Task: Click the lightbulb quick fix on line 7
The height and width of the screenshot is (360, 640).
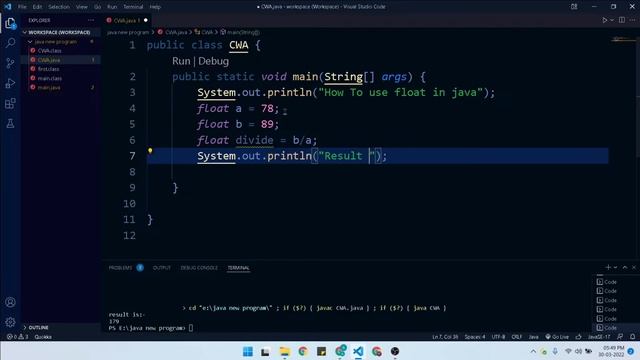Action: tap(150, 151)
